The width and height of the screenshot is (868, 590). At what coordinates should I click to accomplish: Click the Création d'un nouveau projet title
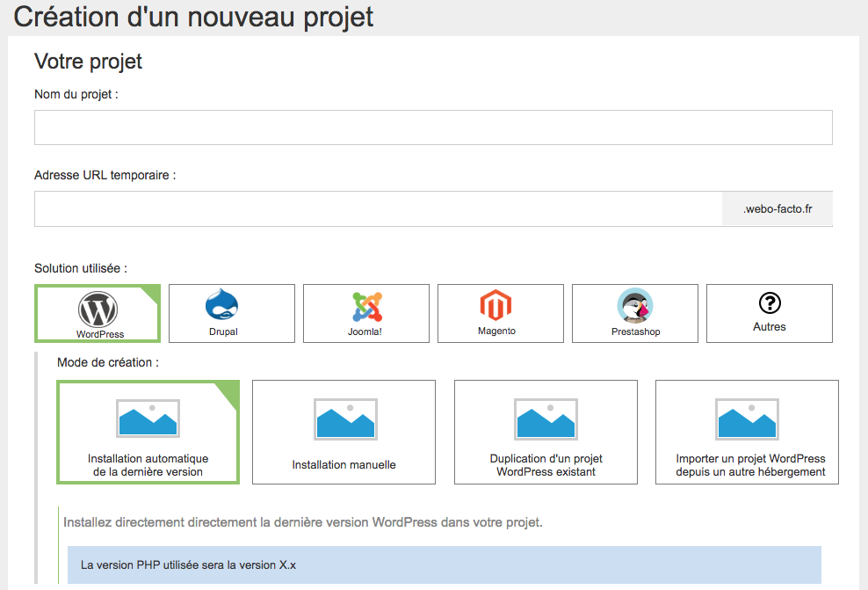click(x=193, y=17)
